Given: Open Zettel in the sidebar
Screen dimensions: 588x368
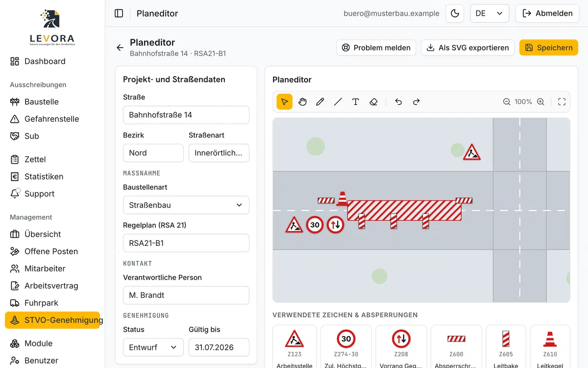Looking at the screenshot, I should (52, 159).
